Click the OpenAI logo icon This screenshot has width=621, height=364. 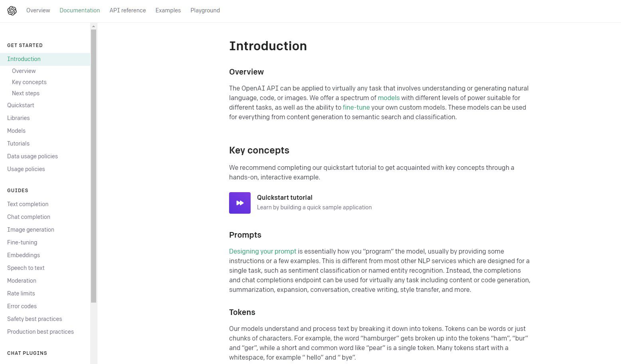[12, 11]
